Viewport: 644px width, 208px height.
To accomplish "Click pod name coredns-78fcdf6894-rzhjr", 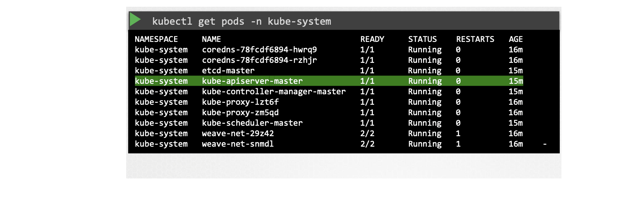I will click(x=259, y=60).
